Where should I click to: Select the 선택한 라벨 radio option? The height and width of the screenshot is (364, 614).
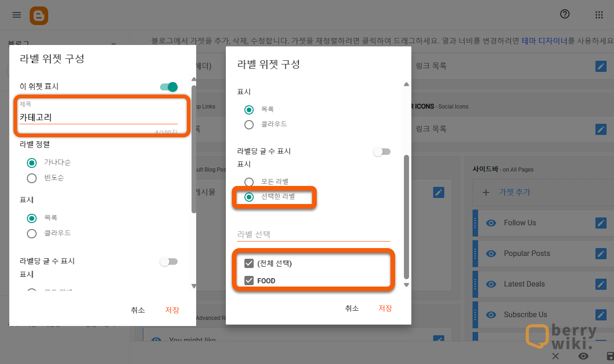pyautogui.click(x=249, y=197)
